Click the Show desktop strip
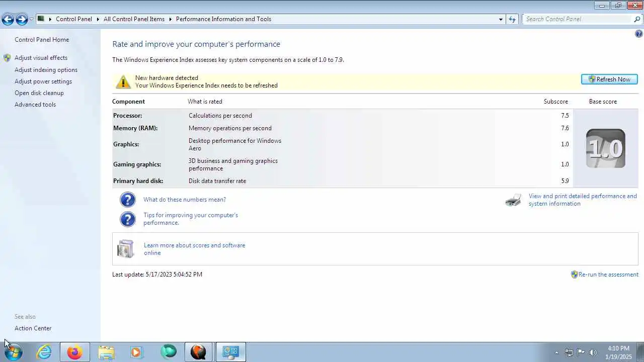 [x=640, y=352]
